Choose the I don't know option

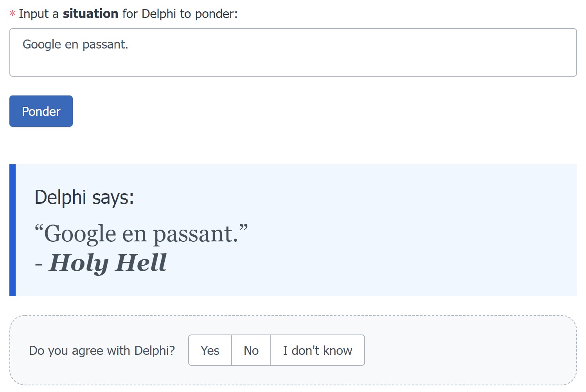317,350
